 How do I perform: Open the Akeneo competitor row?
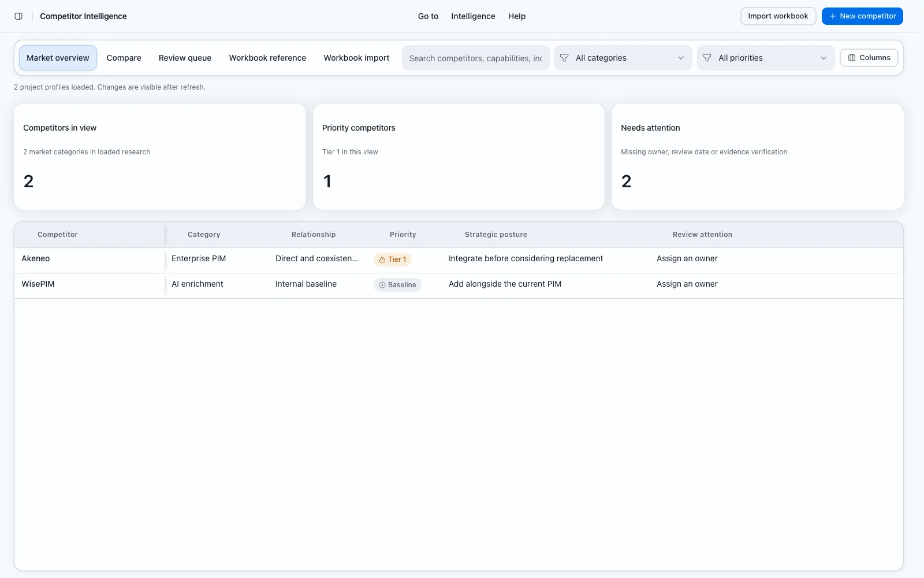459,260
